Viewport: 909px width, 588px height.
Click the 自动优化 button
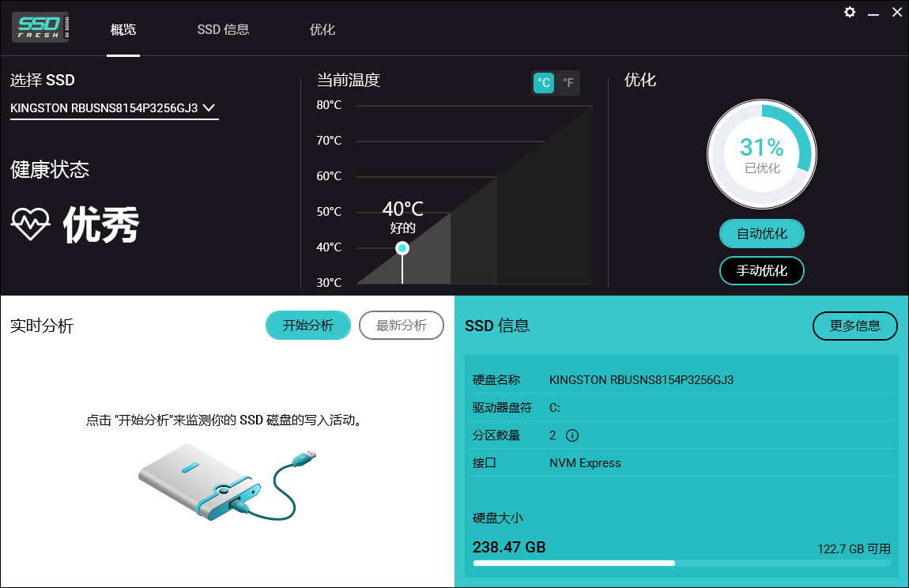tap(761, 233)
